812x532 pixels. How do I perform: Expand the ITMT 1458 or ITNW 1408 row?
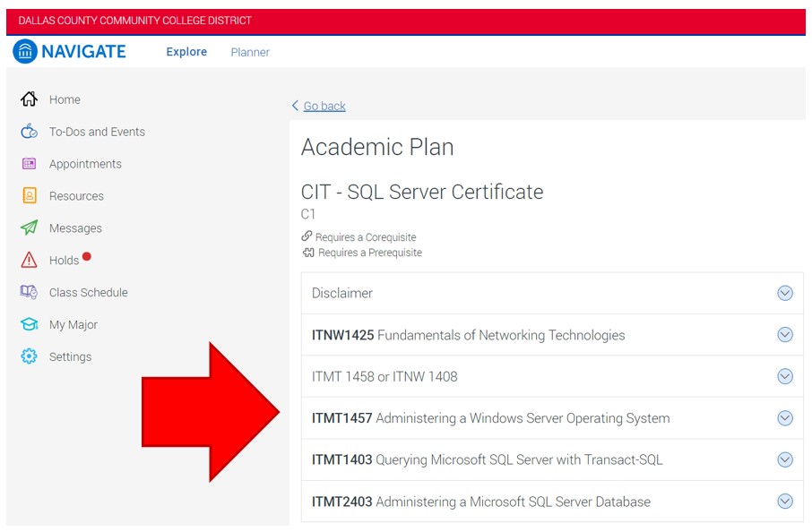click(785, 376)
